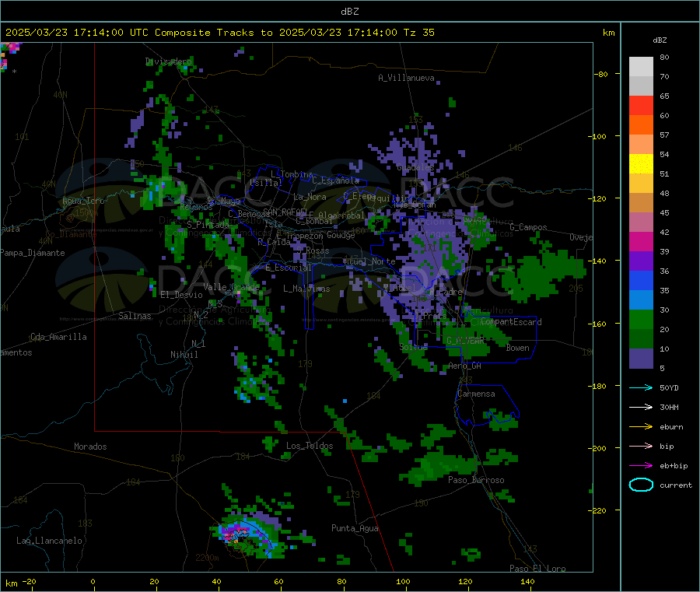Image resolution: width=700 pixels, height=592 pixels.
Task: Pick the red swatch in dBZ scale
Action: pyautogui.click(x=641, y=105)
